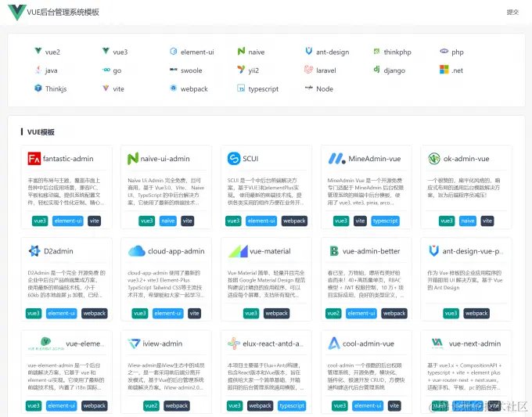
Task: Click the element-ui tag on D2admin card
Action: click(x=61, y=313)
